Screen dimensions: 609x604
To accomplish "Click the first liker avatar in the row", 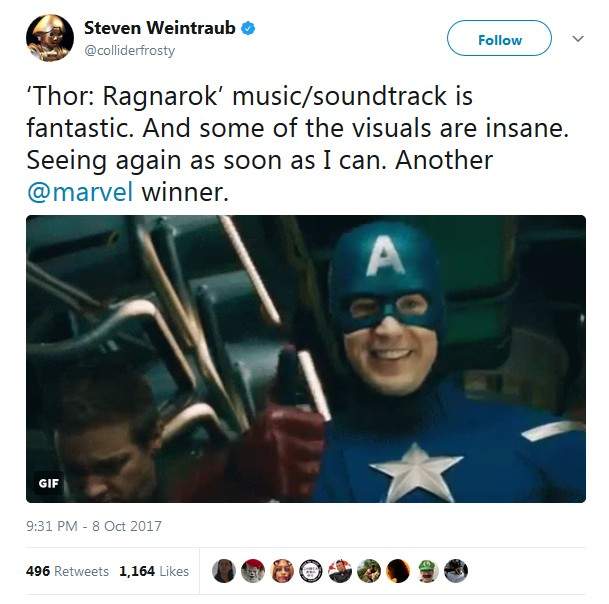I will (225, 570).
